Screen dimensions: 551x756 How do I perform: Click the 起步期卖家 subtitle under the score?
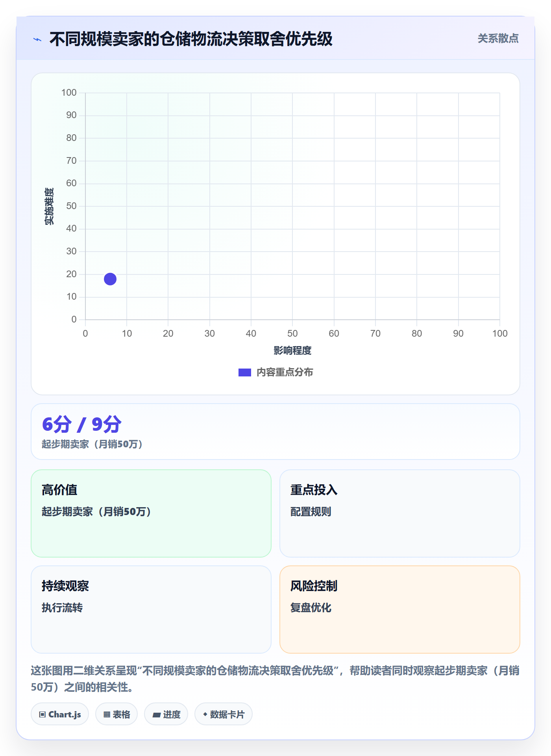click(x=92, y=444)
